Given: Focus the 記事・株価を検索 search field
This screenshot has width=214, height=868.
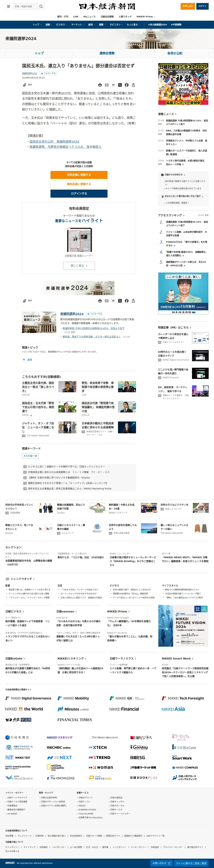Looking at the screenshot, I should (x=26, y=6).
